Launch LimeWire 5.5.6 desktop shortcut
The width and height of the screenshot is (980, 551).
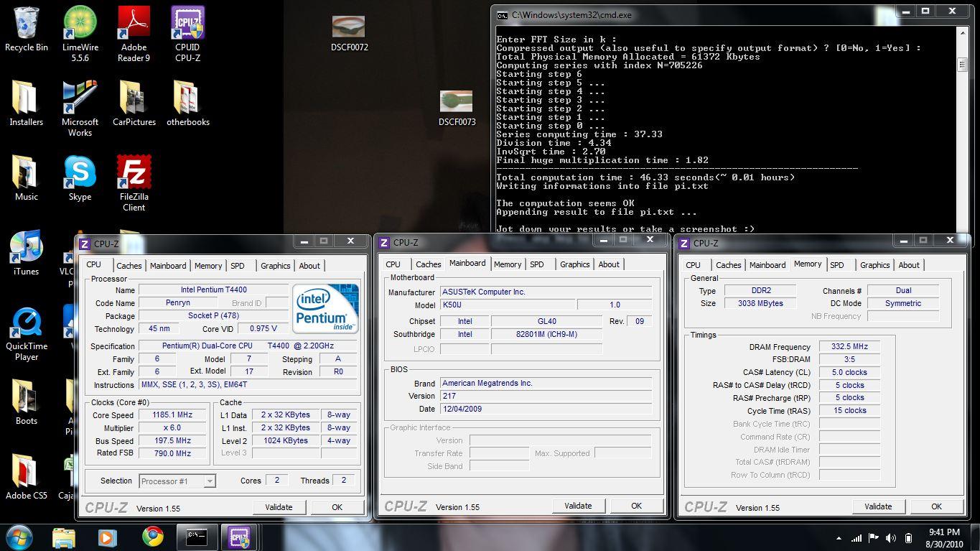point(80,33)
